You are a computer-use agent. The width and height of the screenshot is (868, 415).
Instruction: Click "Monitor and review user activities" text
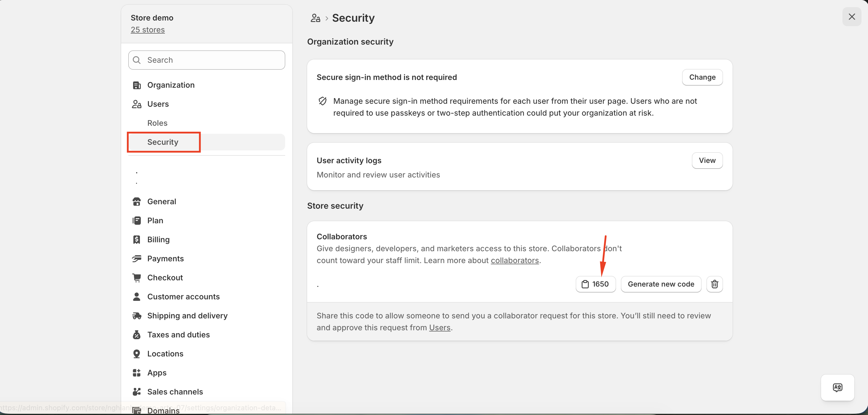pyautogui.click(x=378, y=175)
